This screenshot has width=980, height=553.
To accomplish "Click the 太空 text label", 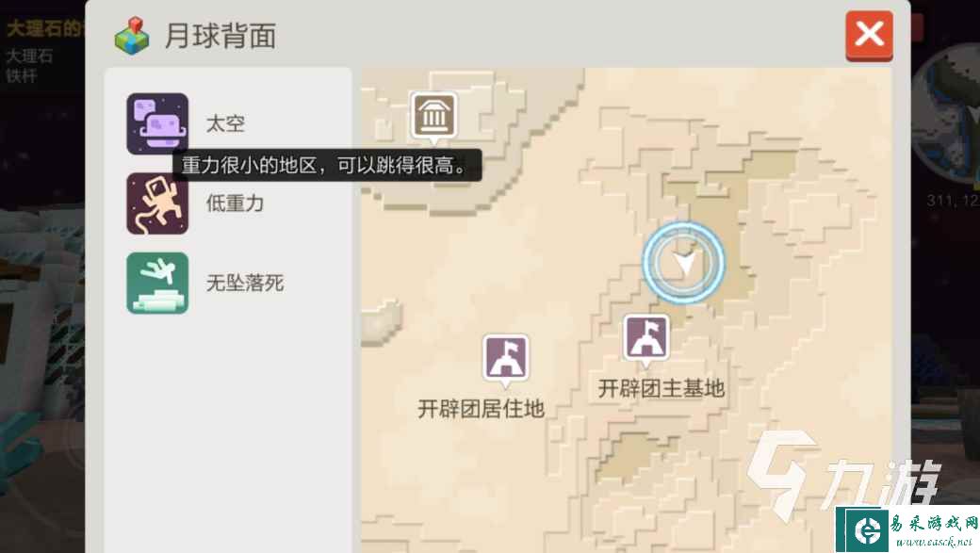I will pos(225,123).
